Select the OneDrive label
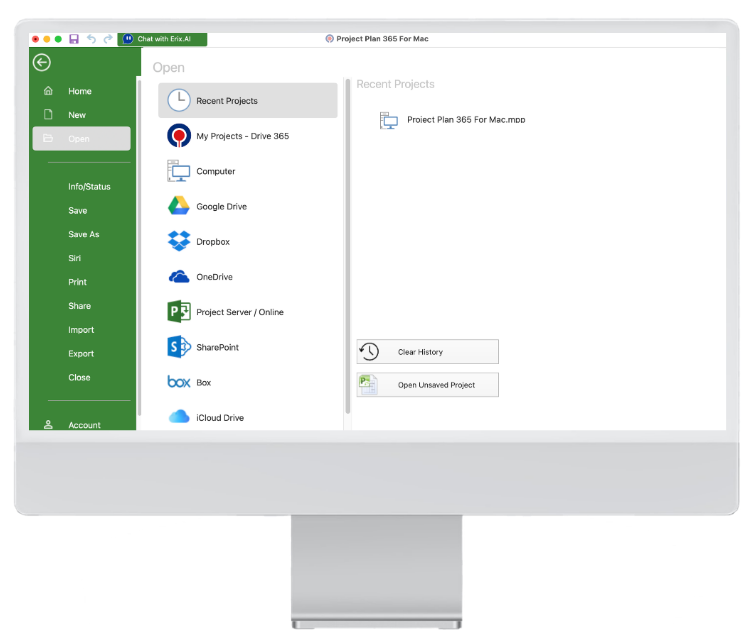Image resolution: width=756 pixels, height=630 pixels. tap(214, 277)
